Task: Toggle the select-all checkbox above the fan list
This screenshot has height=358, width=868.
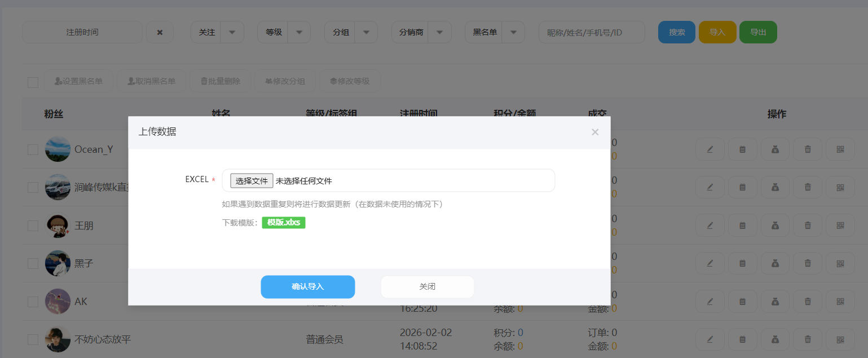Action: pos(33,82)
